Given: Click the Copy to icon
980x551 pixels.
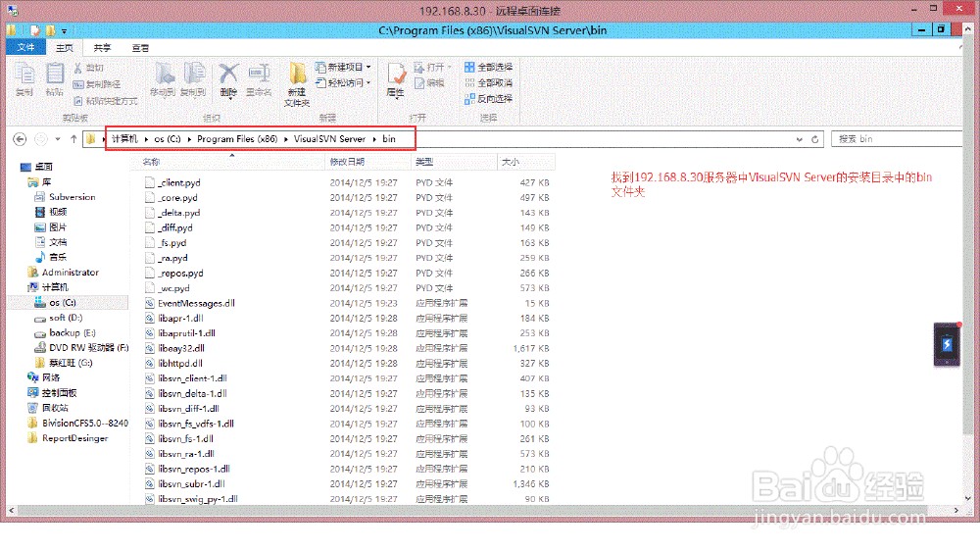Looking at the screenshot, I should tap(194, 74).
